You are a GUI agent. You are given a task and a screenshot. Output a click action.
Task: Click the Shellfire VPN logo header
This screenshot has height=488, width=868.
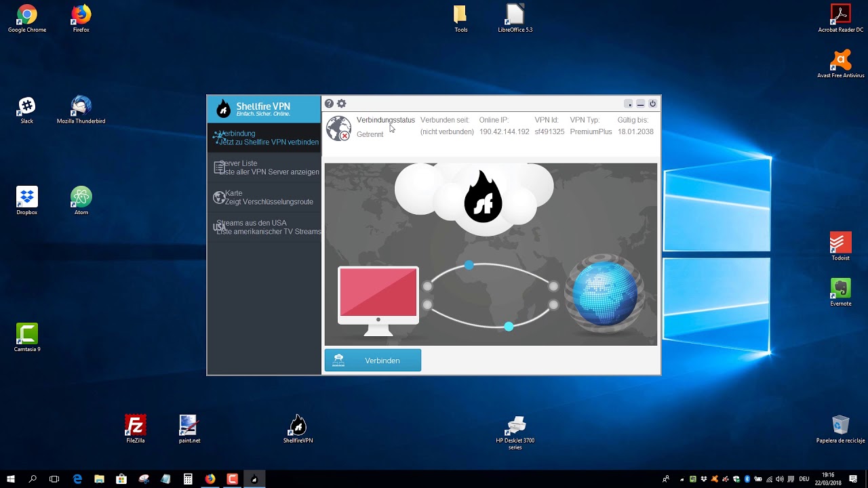tap(264, 108)
